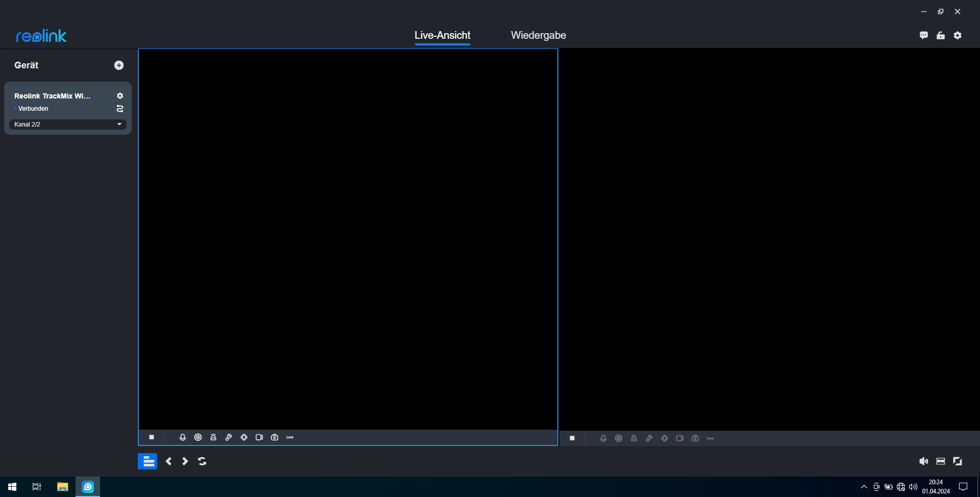Click the system tray network globe icon
The width and height of the screenshot is (980, 497).
coord(901,487)
